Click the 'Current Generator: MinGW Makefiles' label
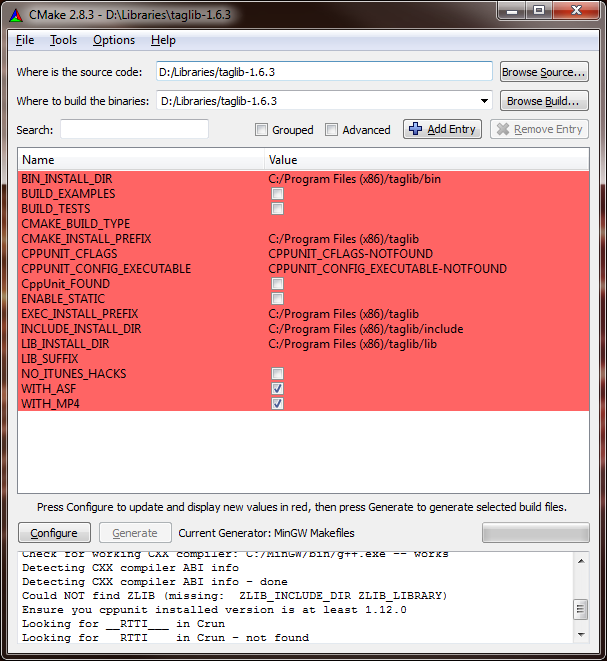The image size is (607, 661). [x=266, y=533]
